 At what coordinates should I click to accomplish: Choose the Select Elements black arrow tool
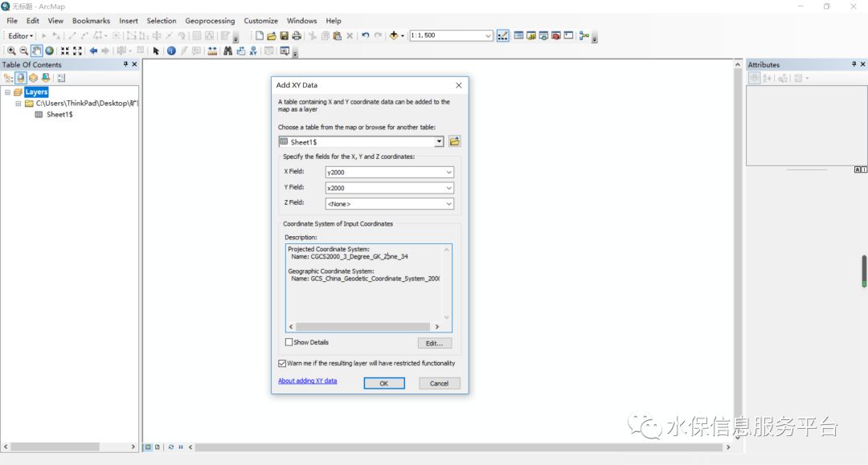[x=156, y=51]
